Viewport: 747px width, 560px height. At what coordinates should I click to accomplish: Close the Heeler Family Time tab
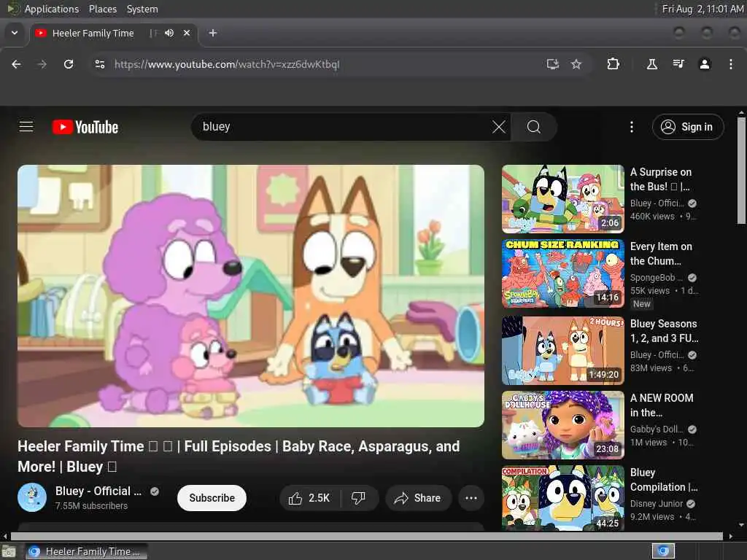coord(187,33)
